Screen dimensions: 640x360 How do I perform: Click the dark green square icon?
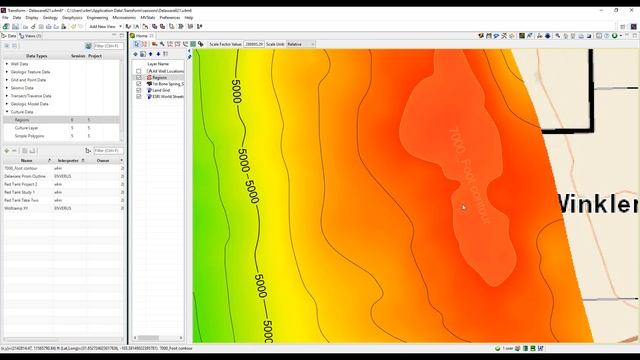pyautogui.click(x=522, y=36)
